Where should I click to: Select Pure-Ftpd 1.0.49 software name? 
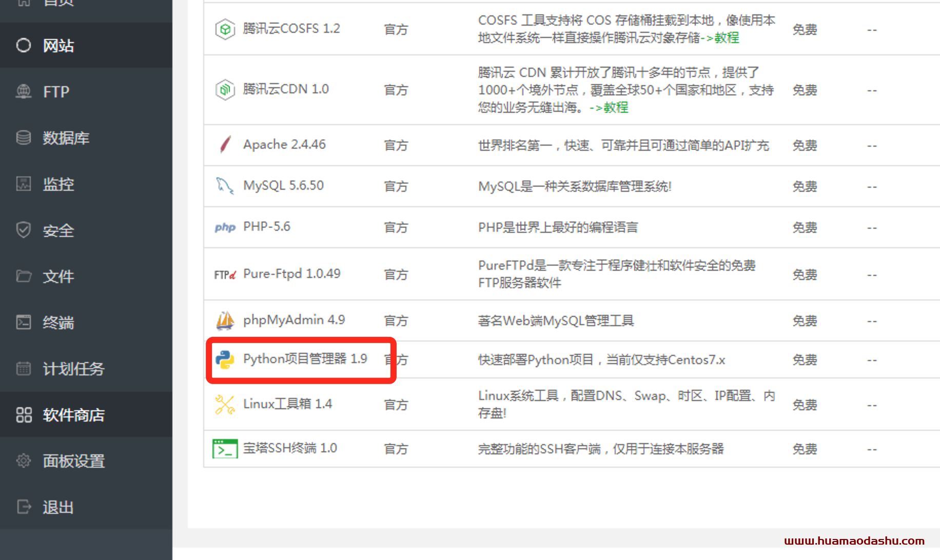pyautogui.click(x=291, y=273)
